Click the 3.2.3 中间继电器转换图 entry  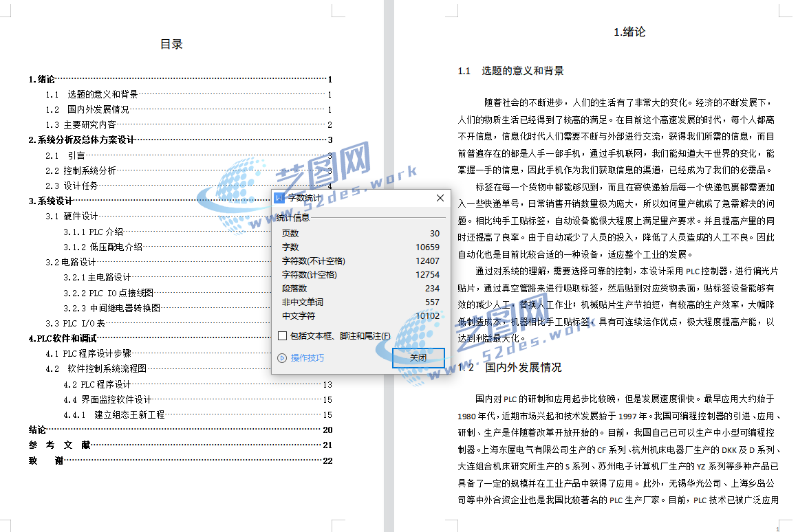tap(168, 308)
